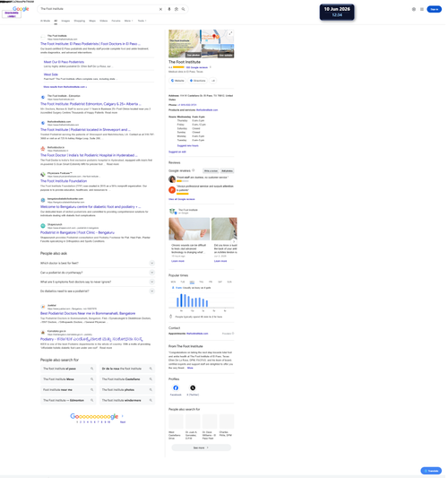
Task: Click the Foot Institute logo above the posts
Action: pyautogui.click(x=172, y=211)
